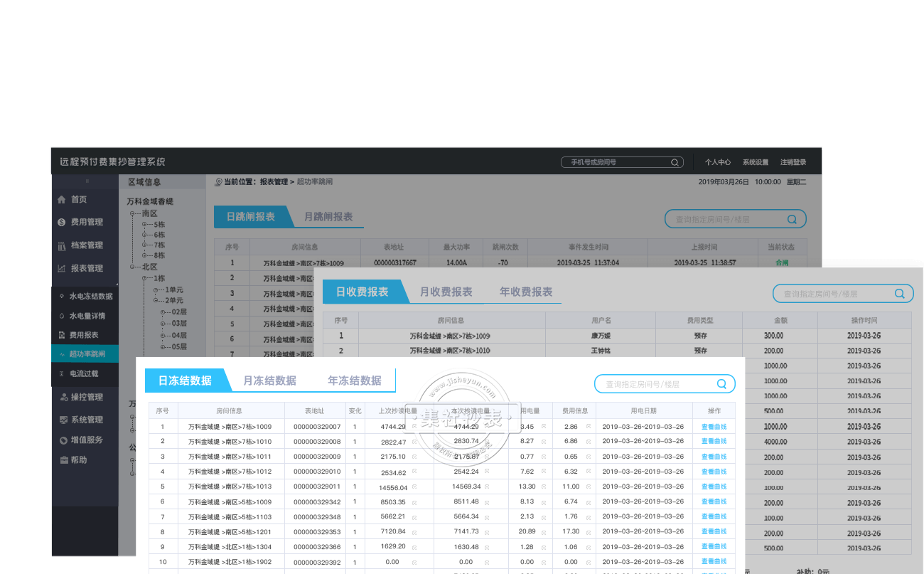Screen dimensions: 924x574
Task: Select the 03层 floor in the tree
Action: point(178,324)
